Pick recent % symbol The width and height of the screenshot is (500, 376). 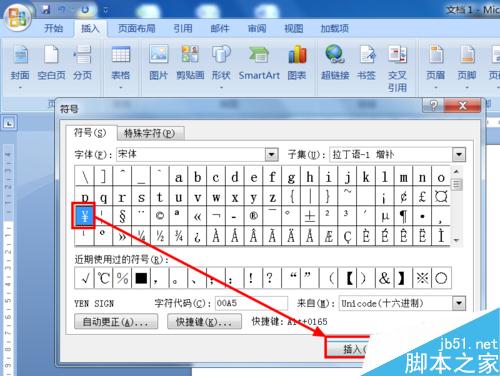[x=122, y=278]
